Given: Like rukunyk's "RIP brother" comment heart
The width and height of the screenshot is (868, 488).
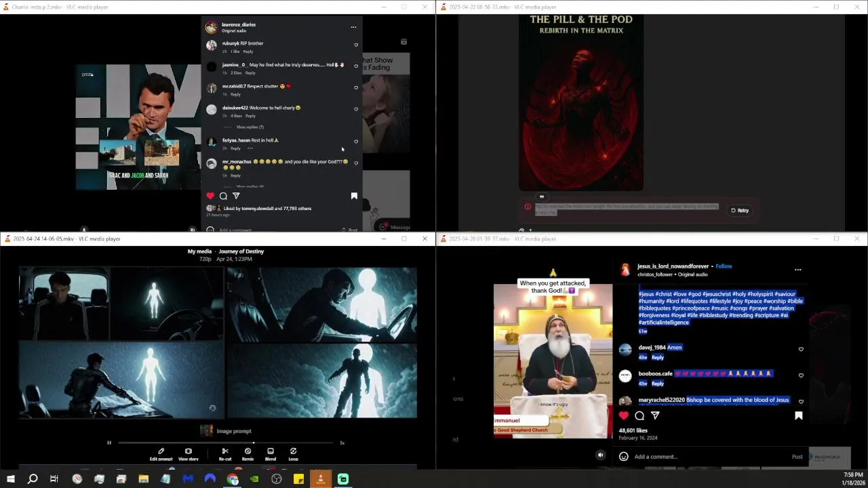Looking at the screenshot, I should [356, 45].
